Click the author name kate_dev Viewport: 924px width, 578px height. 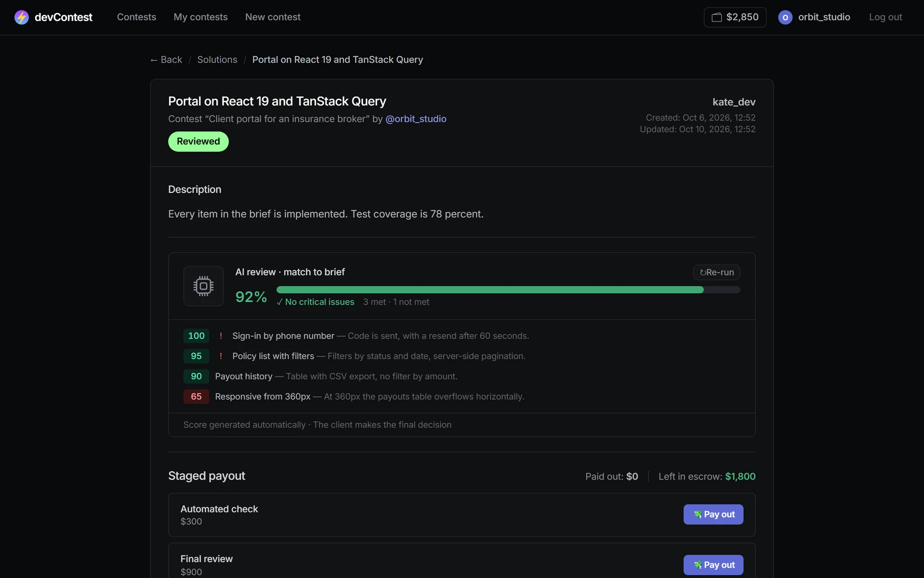click(x=734, y=102)
